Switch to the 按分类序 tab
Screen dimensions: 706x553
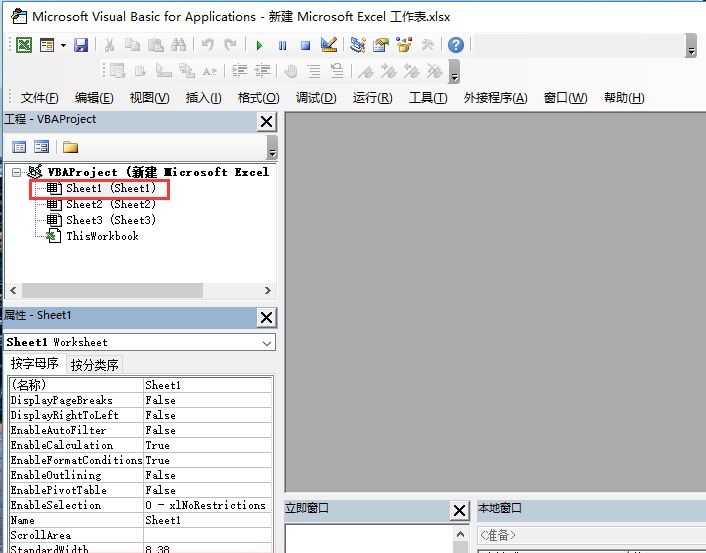coord(95,364)
